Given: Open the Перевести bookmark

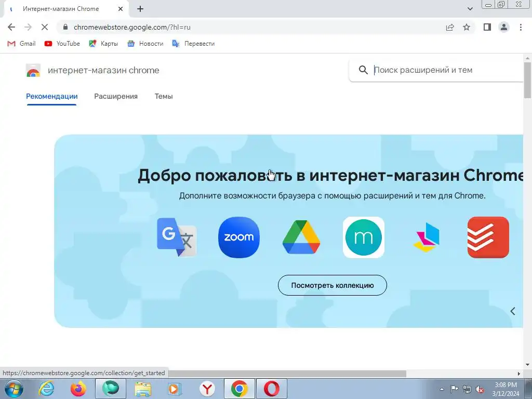Looking at the screenshot, I should (x=193, y=44).
